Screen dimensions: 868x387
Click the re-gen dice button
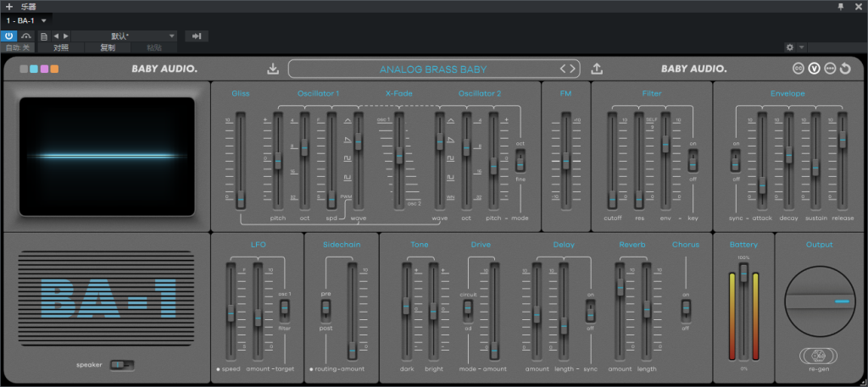point(818,356)
